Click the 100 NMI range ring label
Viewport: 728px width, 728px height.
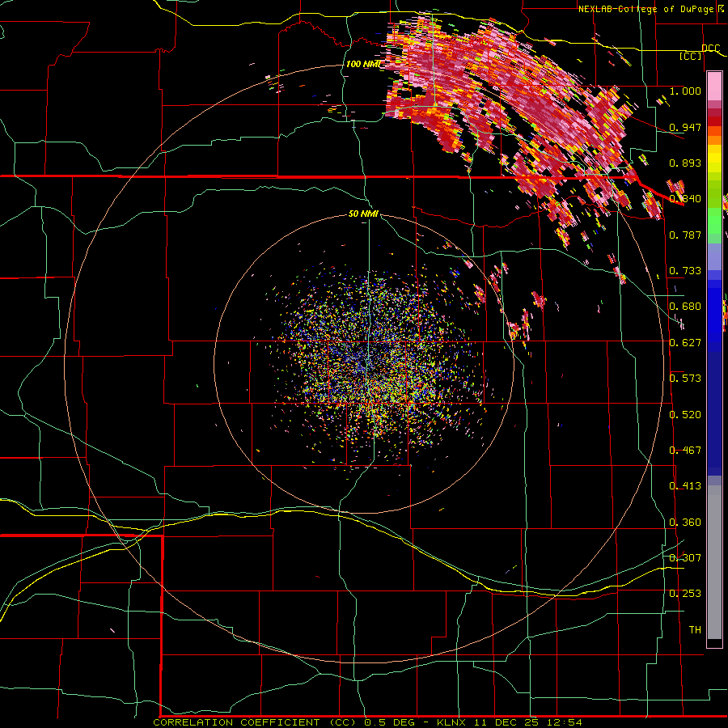(x=363, y=64)
